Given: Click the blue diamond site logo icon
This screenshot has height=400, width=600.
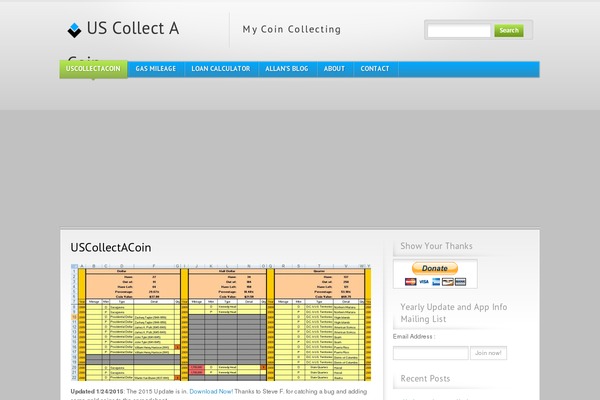Looking at the screenshot, I should [74, 30].
